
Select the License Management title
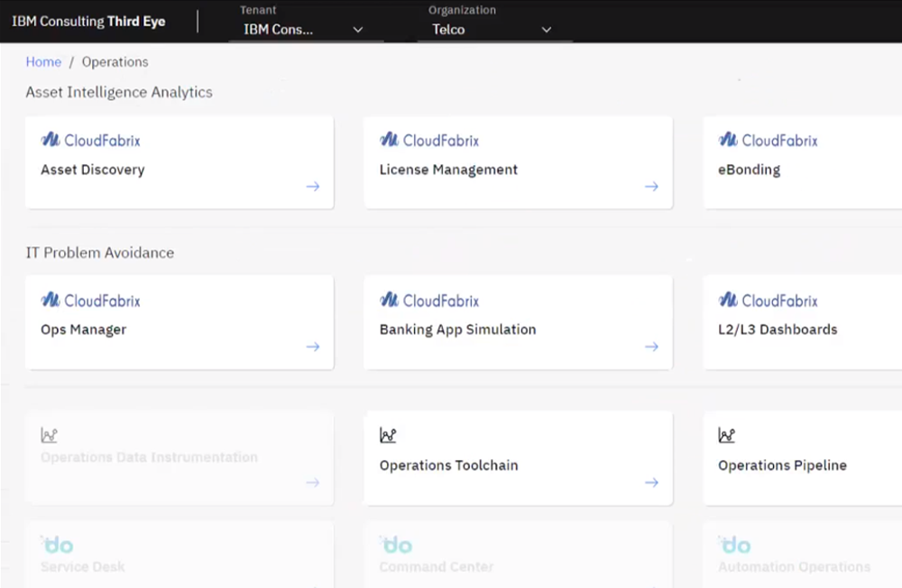(448, 170)
